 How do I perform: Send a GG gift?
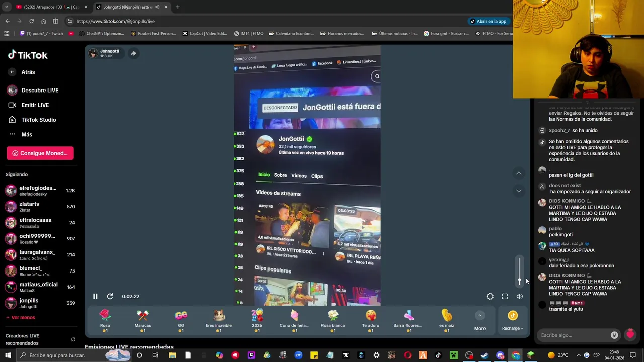[x=181, y=320]
